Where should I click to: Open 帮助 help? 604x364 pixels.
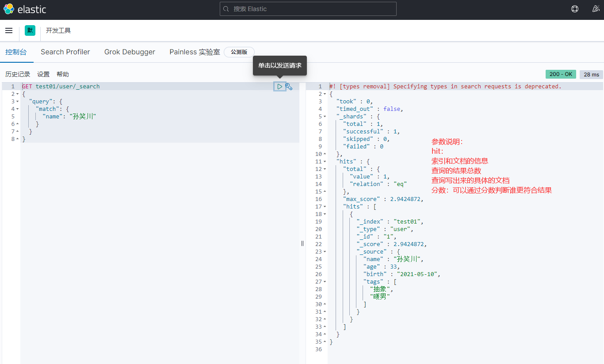pyautogui.click(x=63, y=74)
